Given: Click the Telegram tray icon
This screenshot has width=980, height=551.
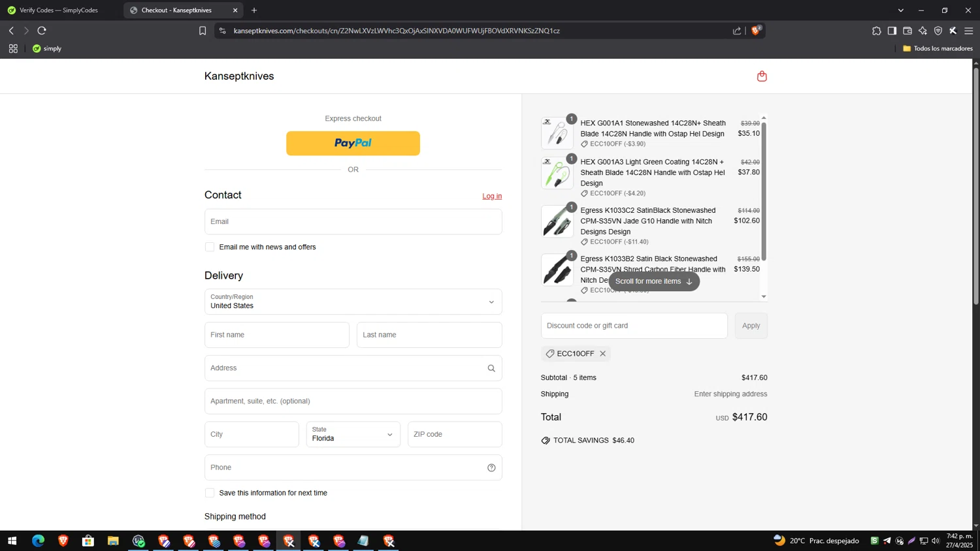Looking at the screenshot, I should click(x=887, y=541).
